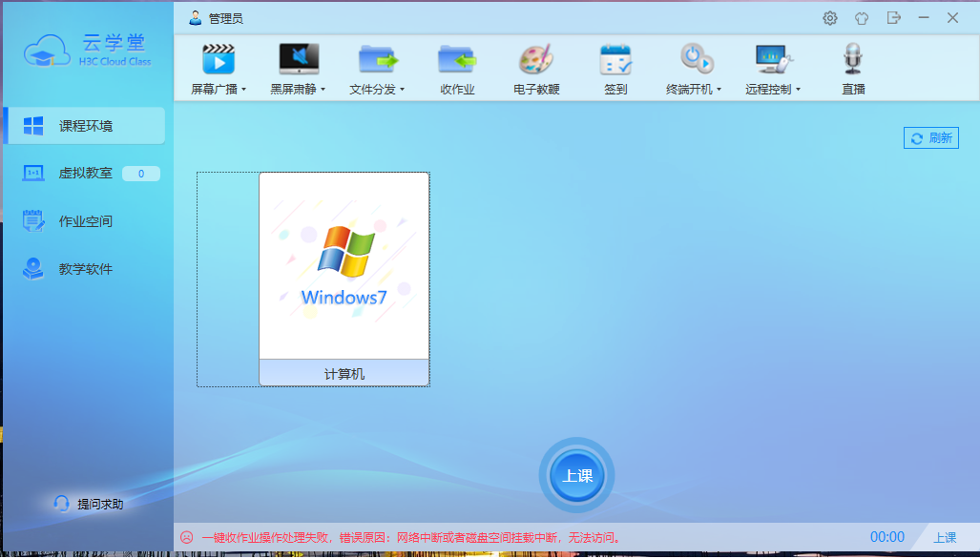Screen dimensions: 980x559
Task: Select 课程环境 in the sidebar
Action: coord(86,126)
